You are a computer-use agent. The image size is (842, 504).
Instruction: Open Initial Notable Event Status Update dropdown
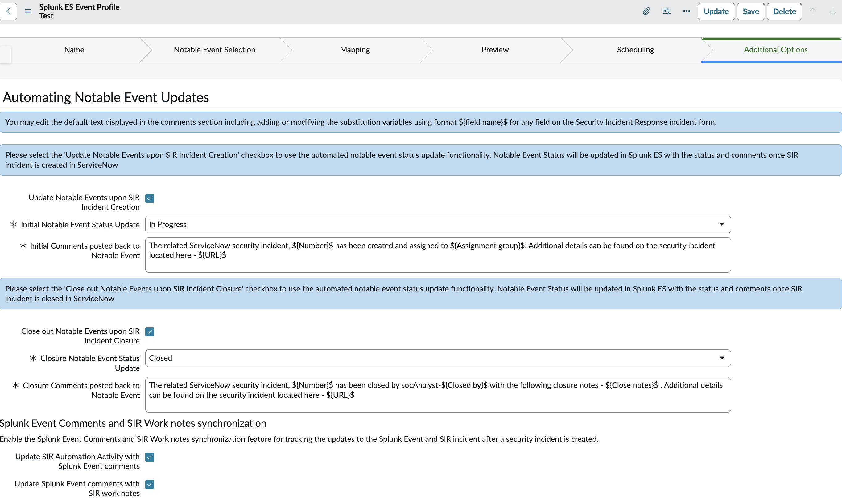pyautogui.click(x=438, y=225)
